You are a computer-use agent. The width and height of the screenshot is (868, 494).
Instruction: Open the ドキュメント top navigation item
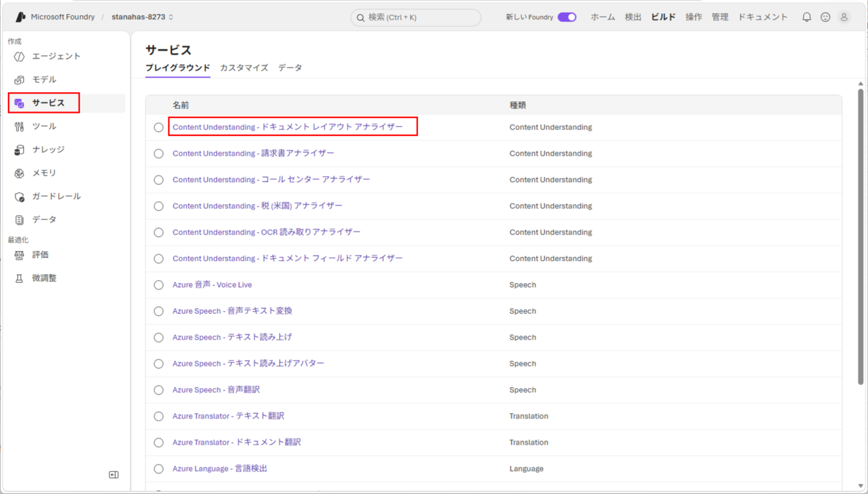click(x=763, y=17)
